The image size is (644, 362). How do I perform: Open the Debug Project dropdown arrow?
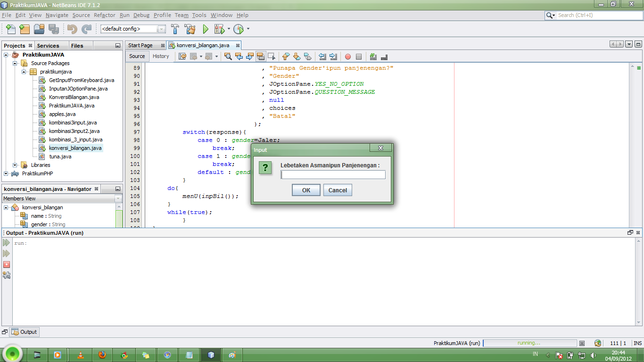(229, 29)
